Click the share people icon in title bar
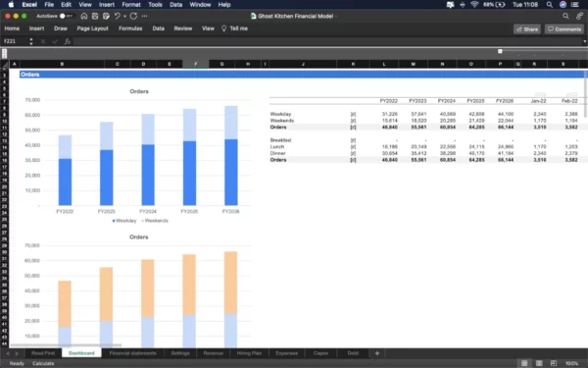The image size is (588, 368). click(x=580, y=16)
